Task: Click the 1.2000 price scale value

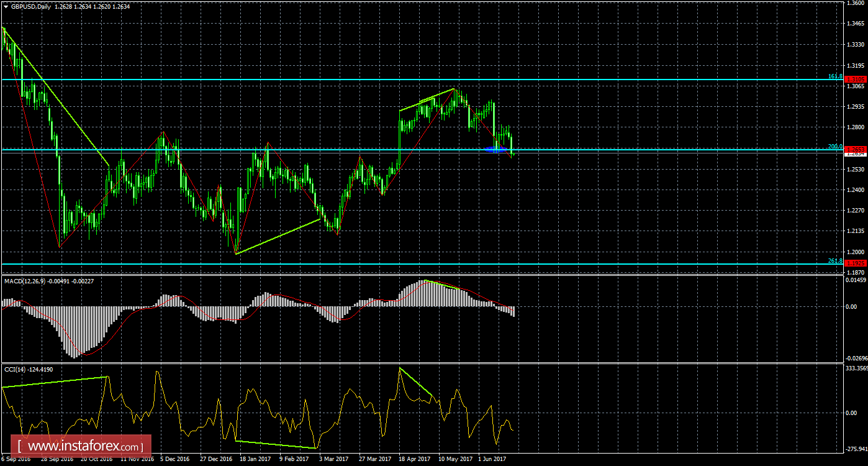Action: pos(856,252)
